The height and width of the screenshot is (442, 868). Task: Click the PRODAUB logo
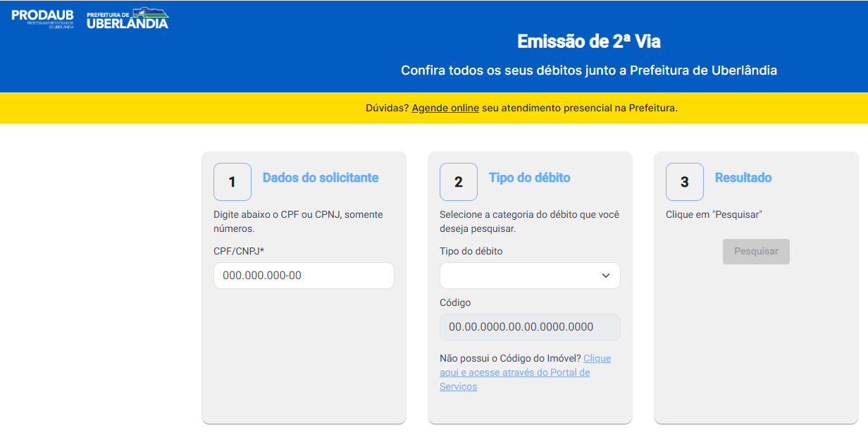[x=42, y=18]
